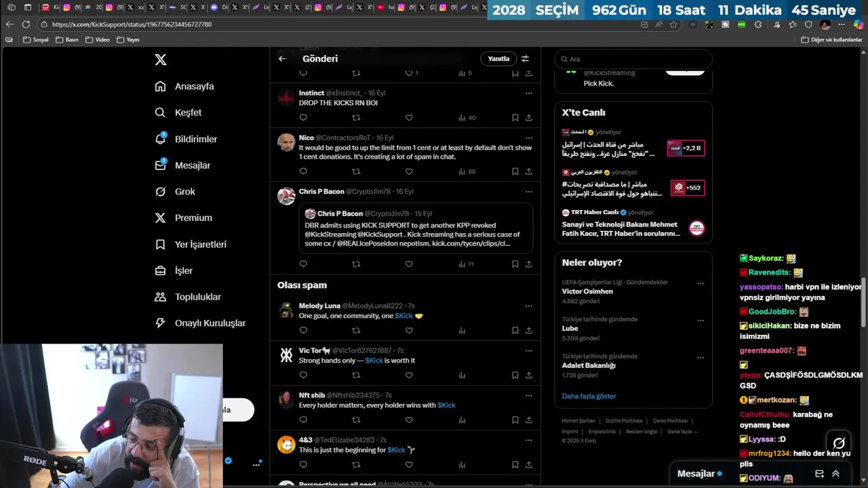Open Gizlilik Politikası footer link
Viewport: 868px width, 488px height.
(x=624, y=421)
